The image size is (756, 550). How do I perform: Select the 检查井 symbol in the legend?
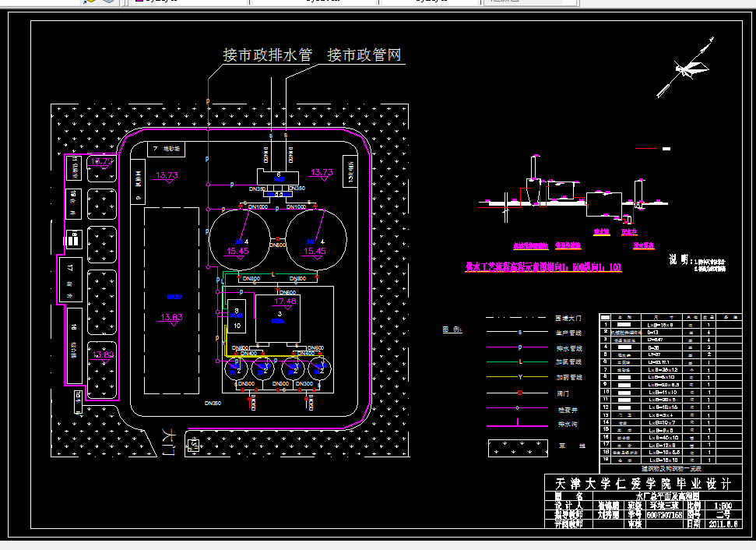point(518,408)
